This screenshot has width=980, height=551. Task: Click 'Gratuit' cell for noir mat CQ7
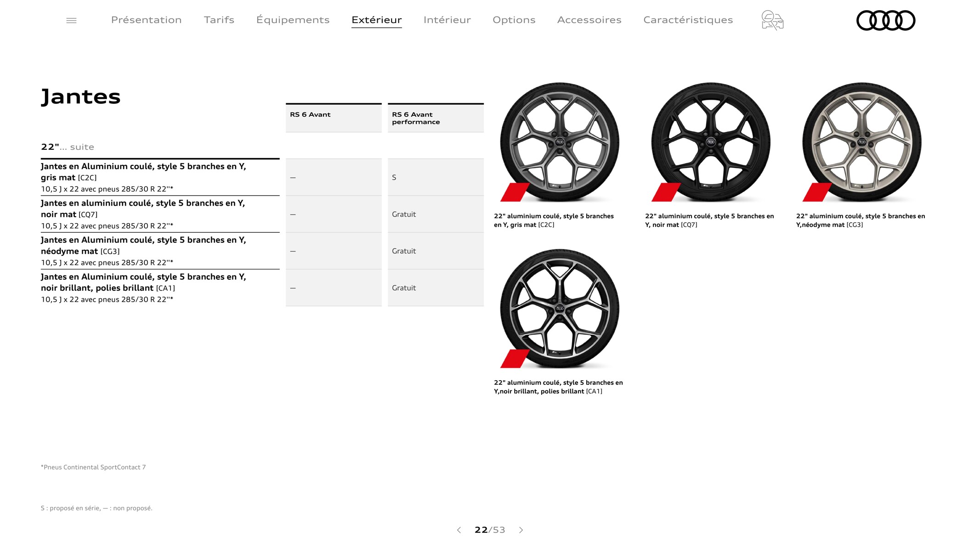(436, 214)
